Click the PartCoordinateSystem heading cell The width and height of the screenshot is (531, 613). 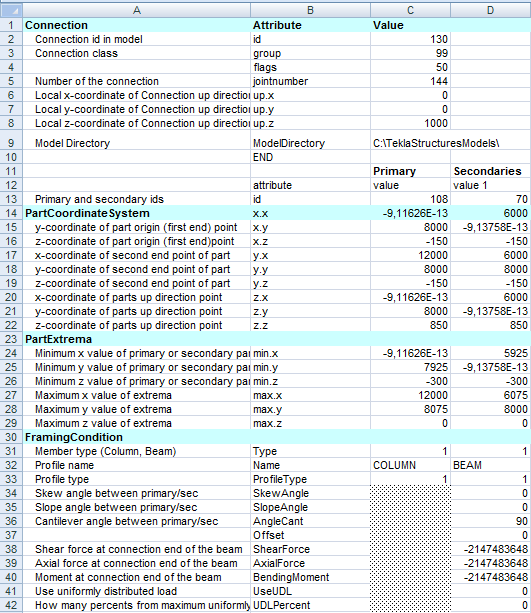[136, 213]
